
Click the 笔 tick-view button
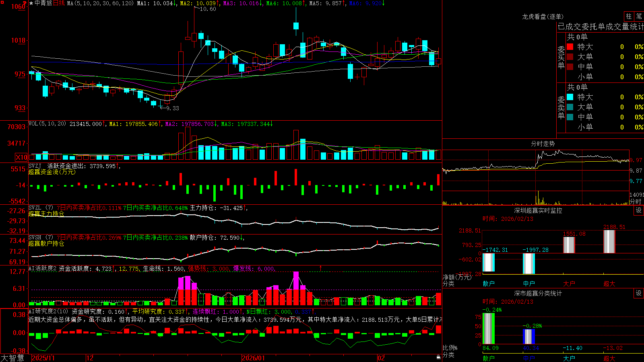(x=639, y=16)
